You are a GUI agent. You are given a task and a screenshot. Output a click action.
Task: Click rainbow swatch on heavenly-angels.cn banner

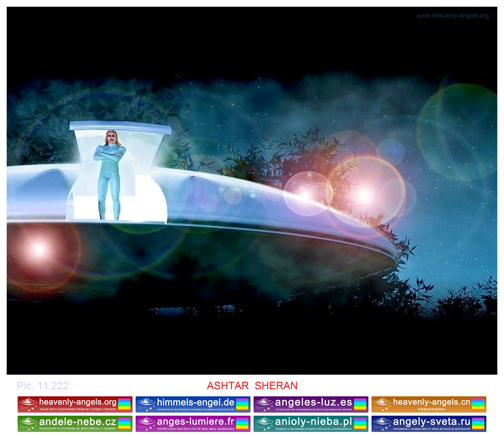click(478, 404)
